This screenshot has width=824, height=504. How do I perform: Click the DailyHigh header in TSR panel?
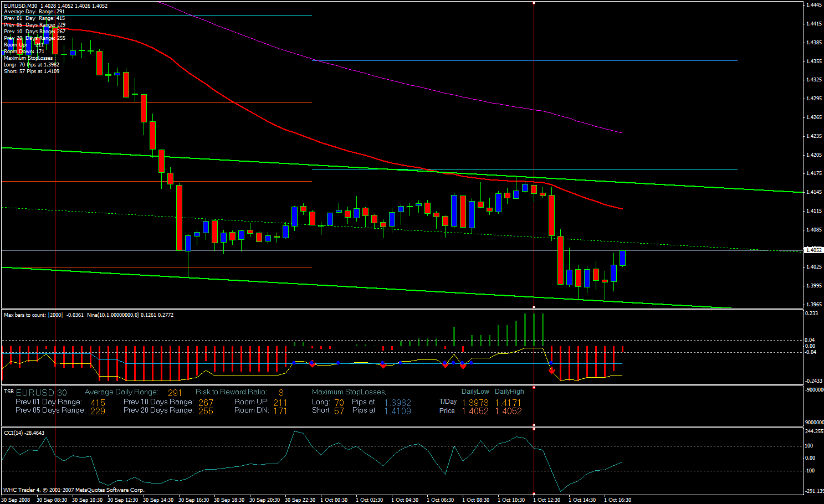pos(509,392)
